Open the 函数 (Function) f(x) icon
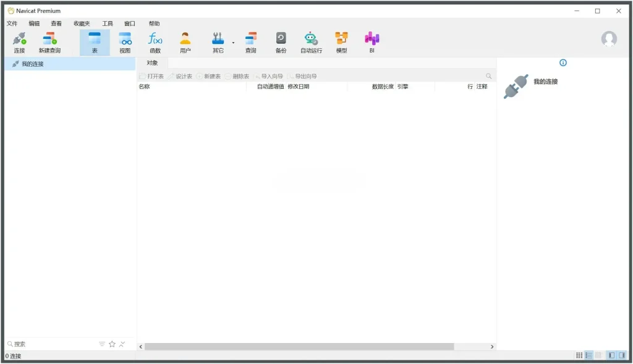The image size is (633, 364). tap(155, 43)
